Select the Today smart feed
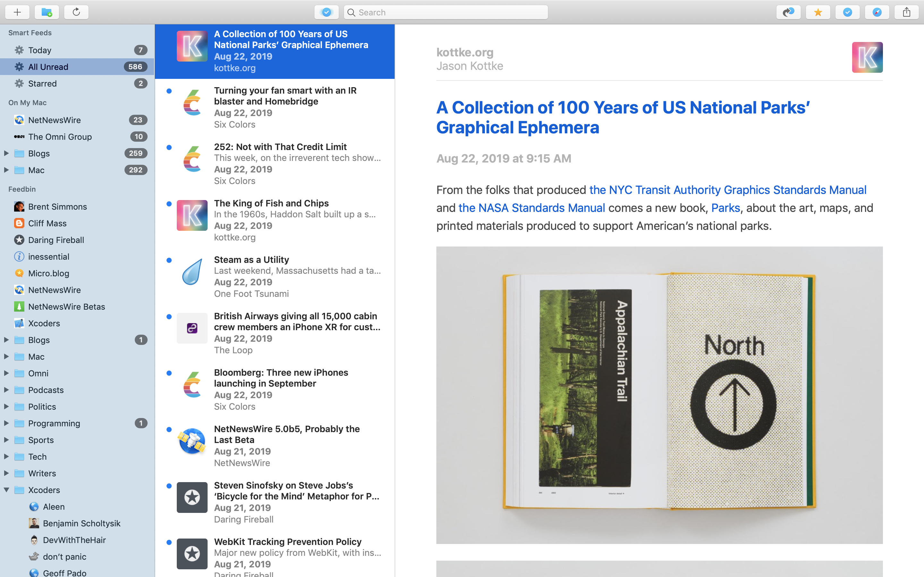The image size is (924, 577). [x=40, y=51]
